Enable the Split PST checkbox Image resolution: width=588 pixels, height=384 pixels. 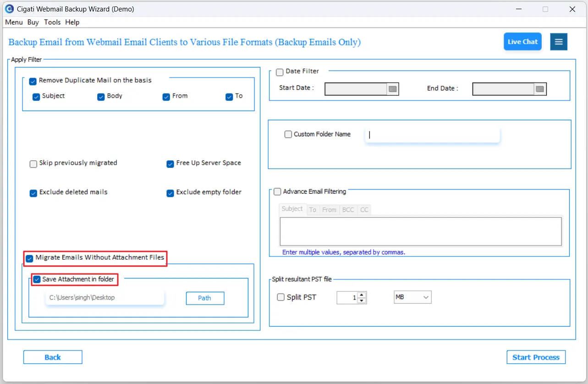point(281,297)
